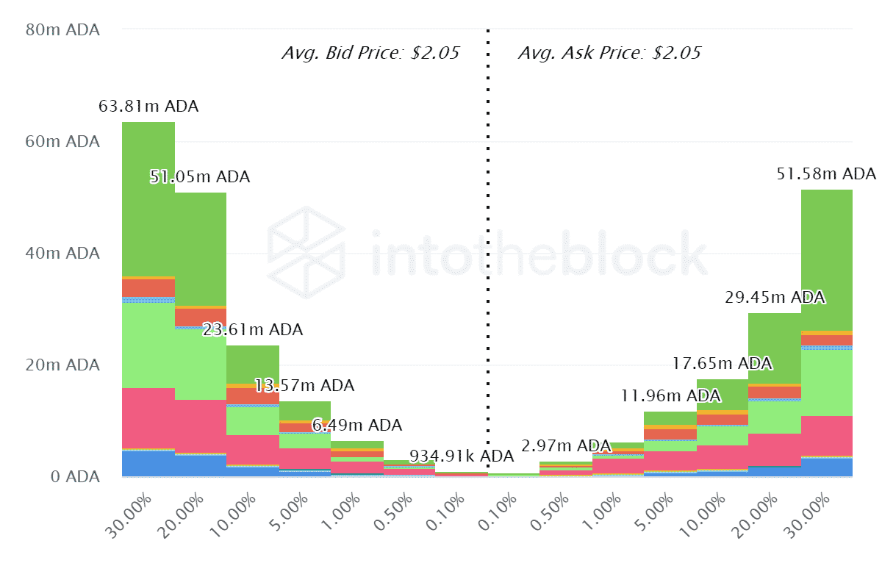Click the 51.05m ADA data label

pyautogui.click(x=200, y=177)
